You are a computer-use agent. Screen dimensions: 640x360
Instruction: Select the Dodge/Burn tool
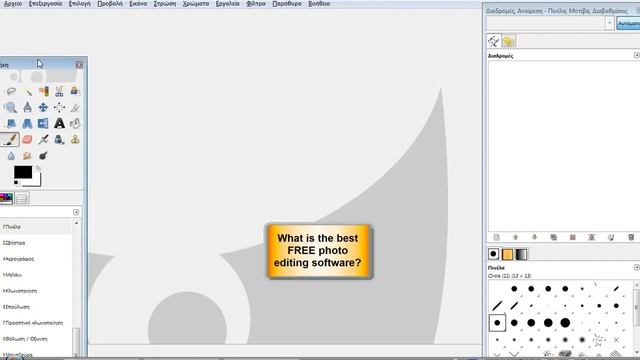point(43,156)
